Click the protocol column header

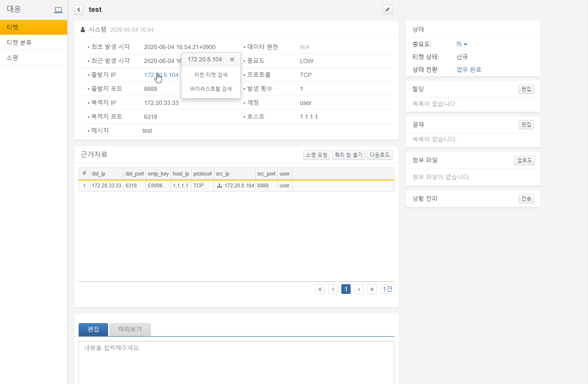[x=203, y=174]
